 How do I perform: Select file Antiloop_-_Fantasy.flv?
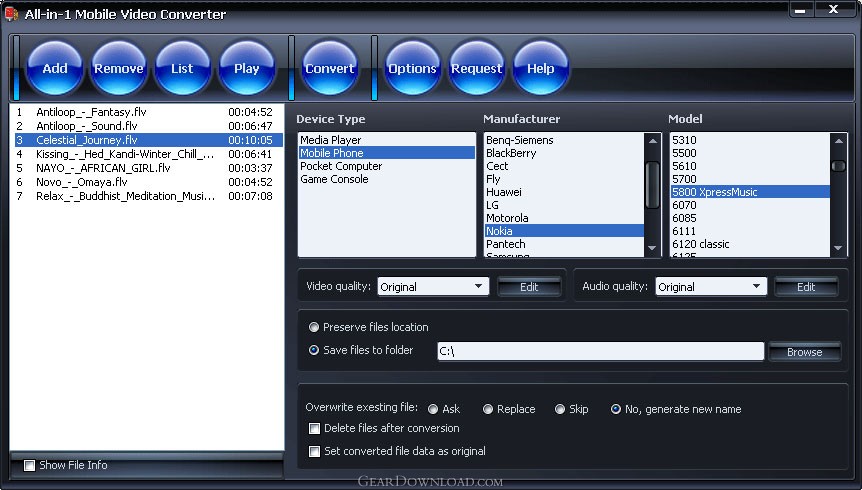tap(148, 112)
